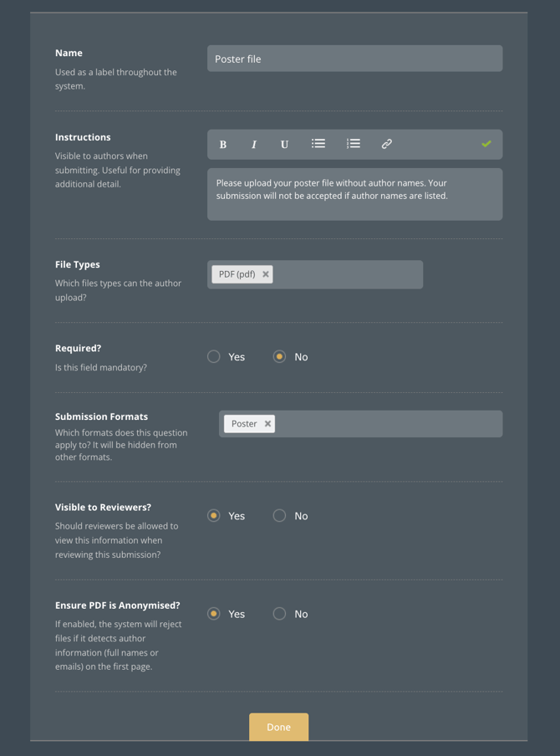560x756 pixels.
Task: Click the Done button
Action: (x=278, y=727)
